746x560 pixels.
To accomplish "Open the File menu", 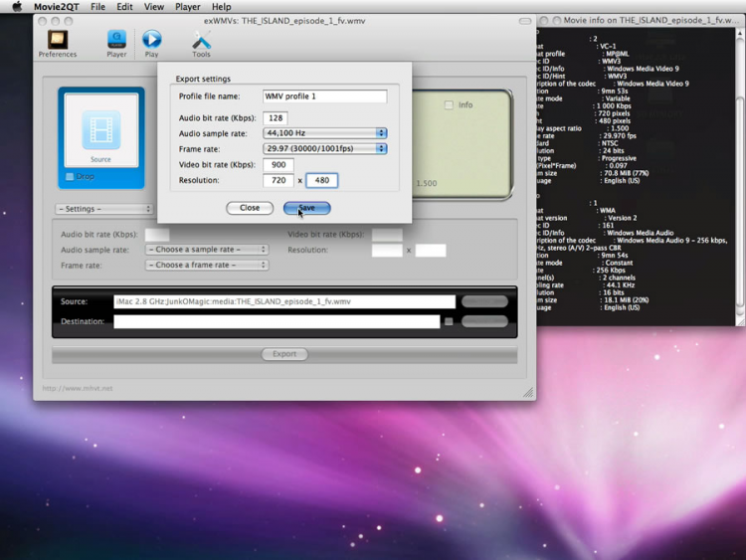I will coord(97,7).
